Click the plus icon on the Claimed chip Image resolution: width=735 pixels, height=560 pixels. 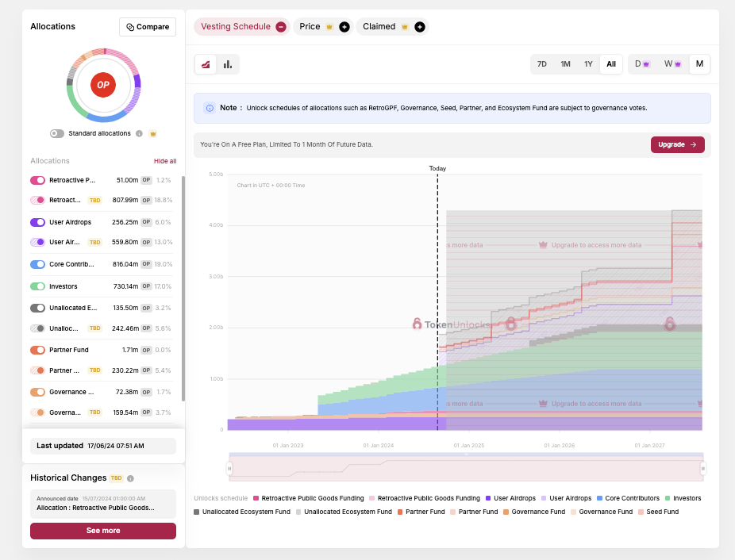[420, 27]
